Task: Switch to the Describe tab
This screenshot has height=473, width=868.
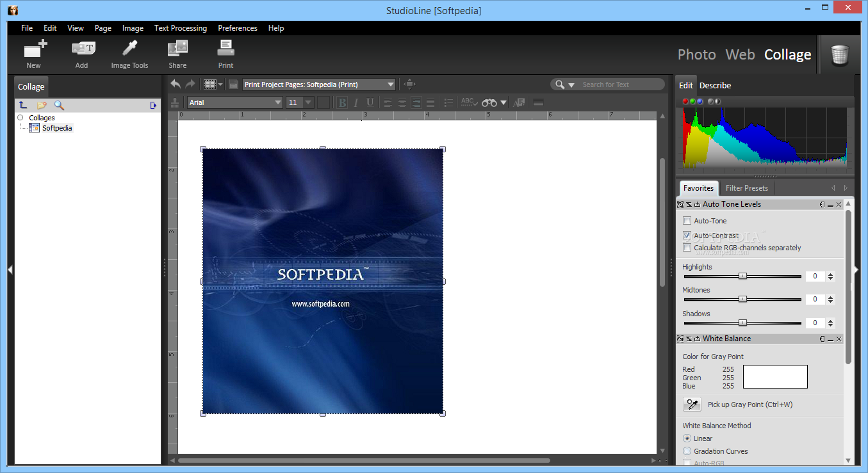Action: [x=715, y=85]
